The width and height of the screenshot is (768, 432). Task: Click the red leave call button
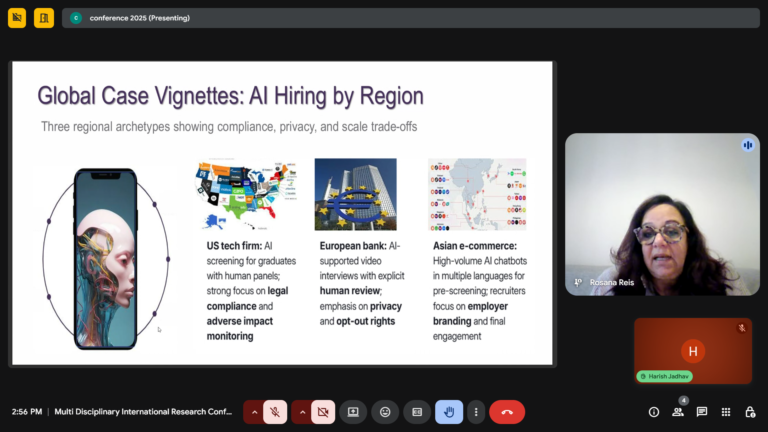pyautogui.click(x=507, y=411)
